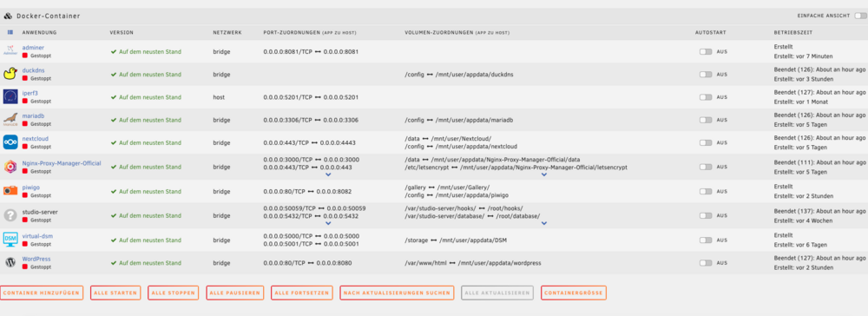Click Containergröße button
The height and width of the screenshot is (316, 868).
point(574,293)
